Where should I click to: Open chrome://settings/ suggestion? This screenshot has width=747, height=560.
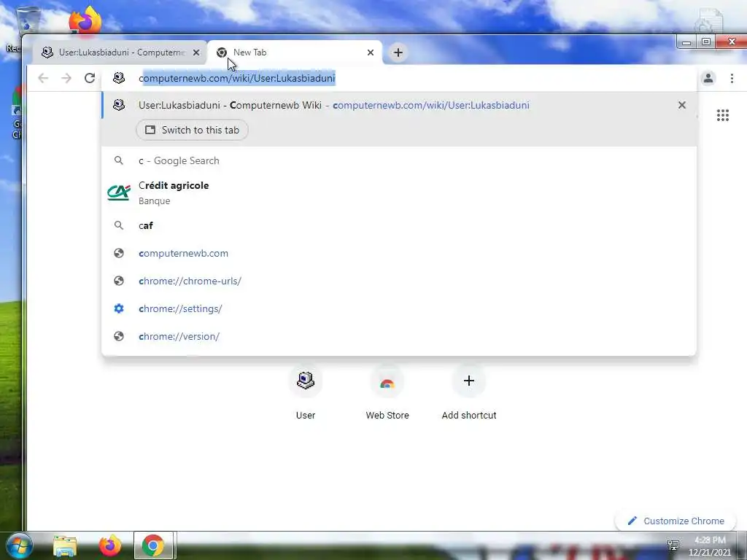coord(399,308)
